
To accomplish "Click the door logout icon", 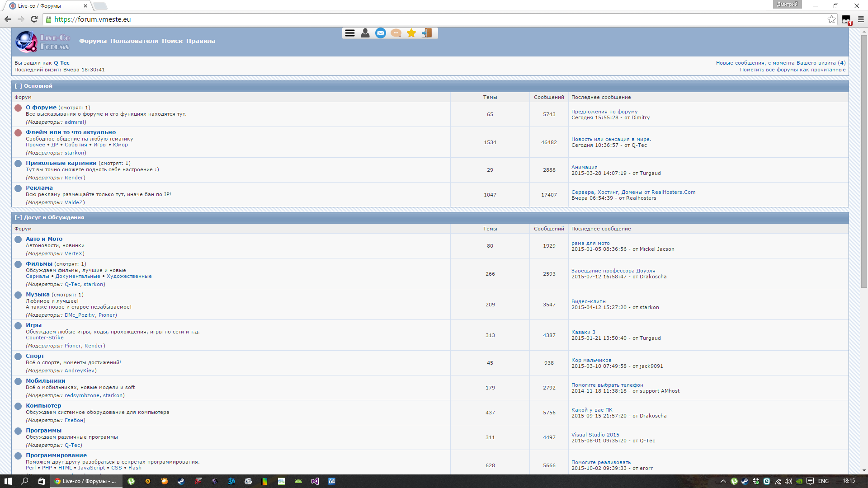I will (x=427, y=33).
